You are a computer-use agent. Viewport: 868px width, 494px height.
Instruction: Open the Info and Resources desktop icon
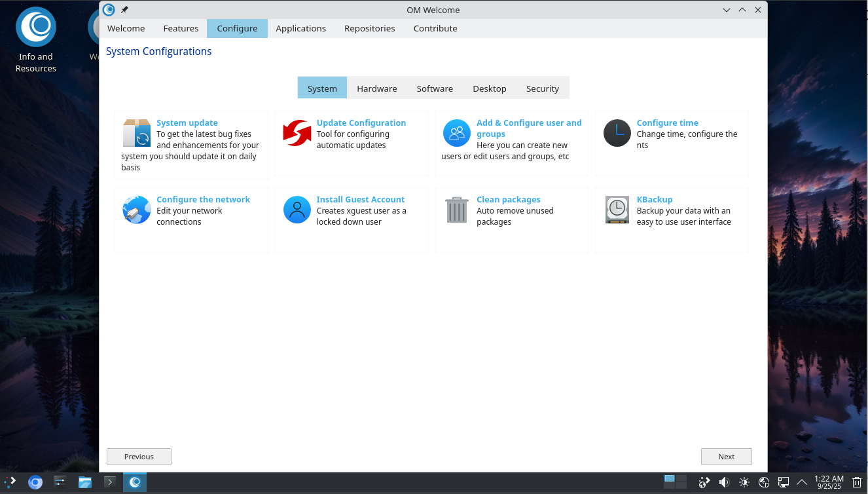click(x=36, y=28)
